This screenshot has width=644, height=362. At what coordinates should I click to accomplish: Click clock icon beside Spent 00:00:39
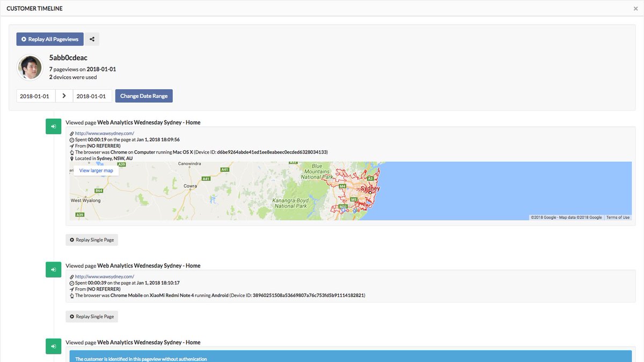pos(72,283)
